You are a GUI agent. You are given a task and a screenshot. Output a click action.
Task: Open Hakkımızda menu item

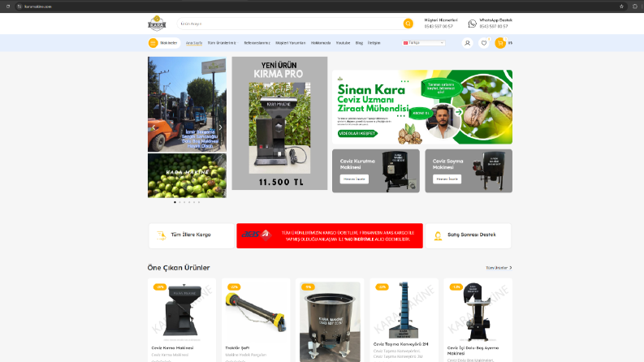click(x=321, y=43)
